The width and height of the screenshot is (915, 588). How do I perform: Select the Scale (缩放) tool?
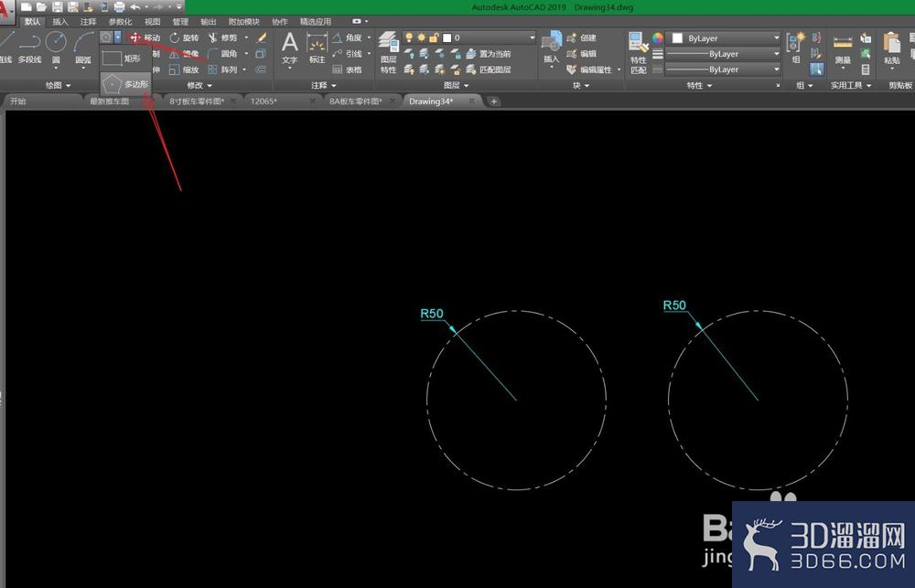(184, 69)
